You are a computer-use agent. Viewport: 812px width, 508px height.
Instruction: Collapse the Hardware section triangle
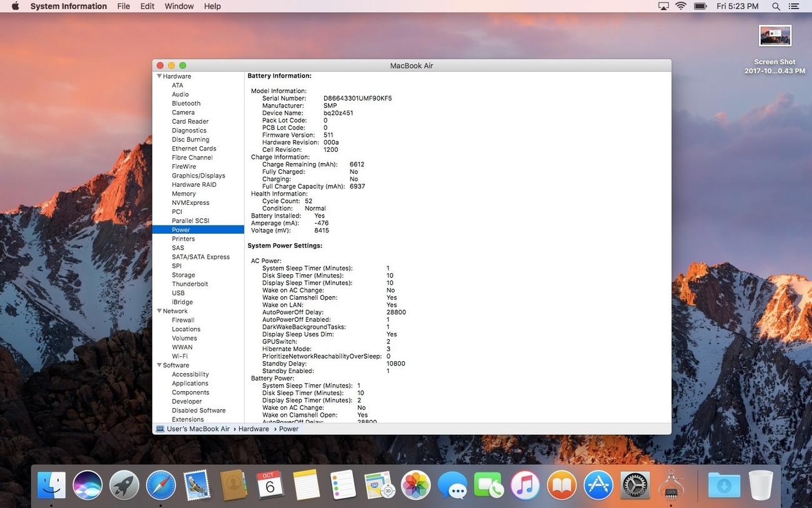159,76
